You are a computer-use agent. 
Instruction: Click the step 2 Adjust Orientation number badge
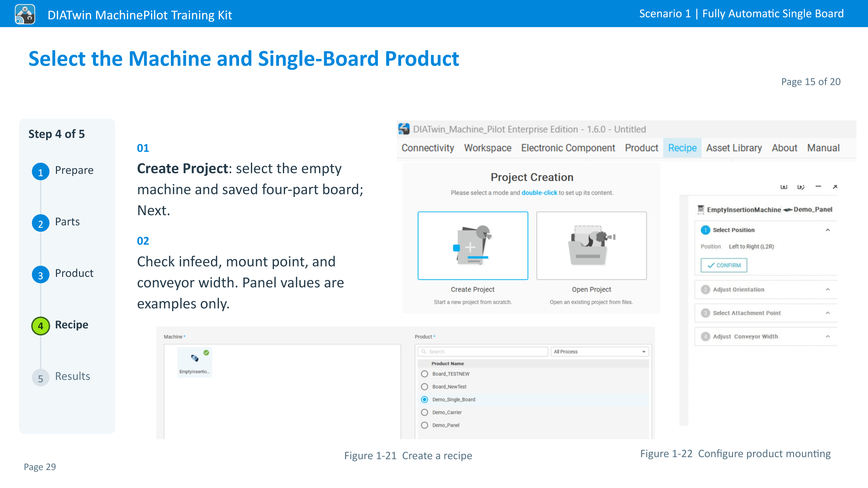click(x=705, y=290)
